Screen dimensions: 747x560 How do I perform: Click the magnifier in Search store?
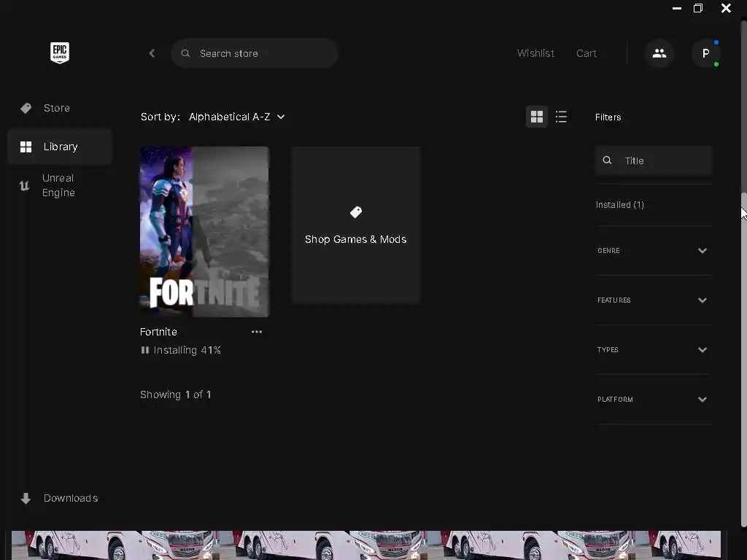pyautogui.click(x=185, y=53)
